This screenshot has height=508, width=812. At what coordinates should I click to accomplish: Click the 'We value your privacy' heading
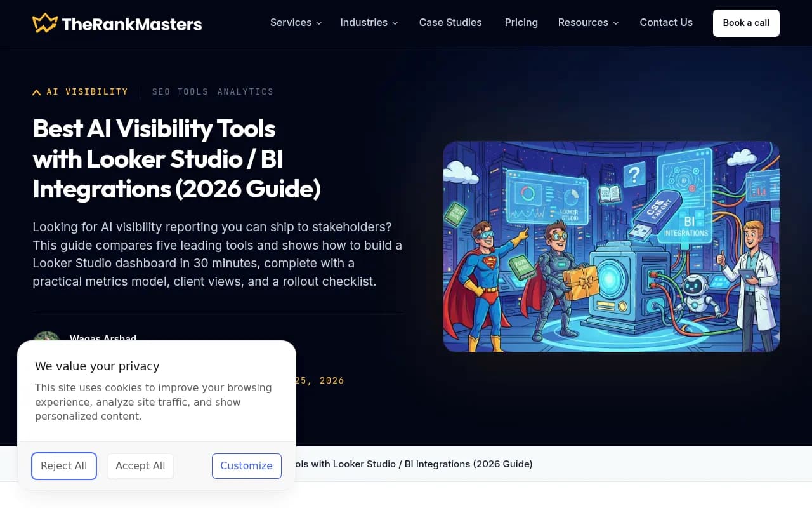[97, 366]
